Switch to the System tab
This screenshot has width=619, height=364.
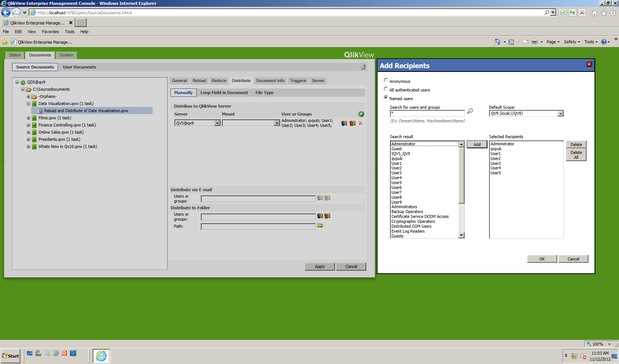coord(66,55)
